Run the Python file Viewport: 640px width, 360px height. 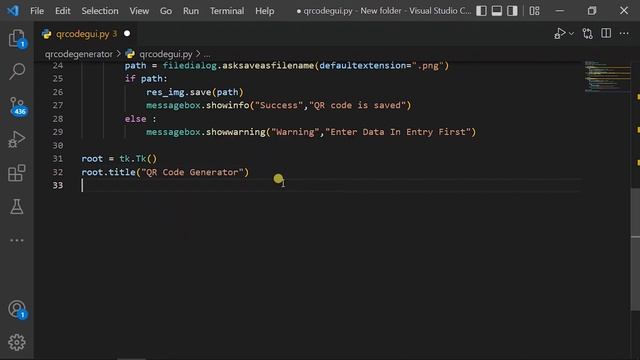(x=560, y=33)
